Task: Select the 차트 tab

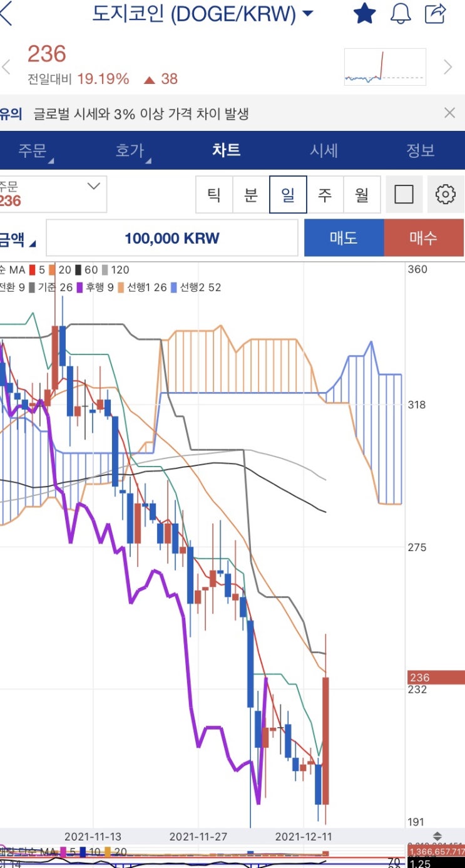Action: pyautogui.click(x=226, y=150)
